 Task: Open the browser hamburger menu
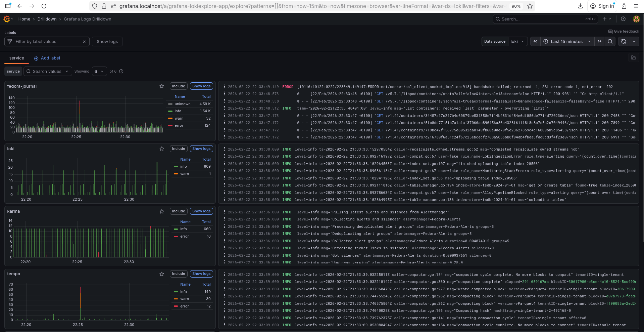[636, 6]
